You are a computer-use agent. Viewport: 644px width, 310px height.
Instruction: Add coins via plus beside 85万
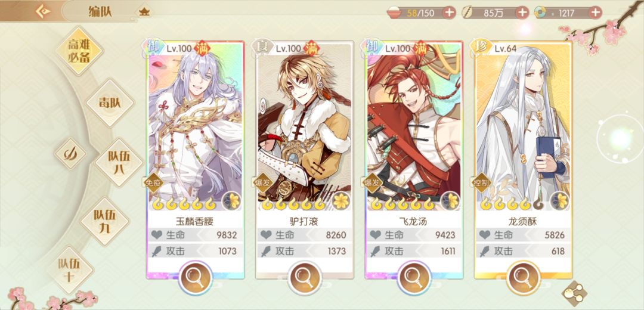522,13
